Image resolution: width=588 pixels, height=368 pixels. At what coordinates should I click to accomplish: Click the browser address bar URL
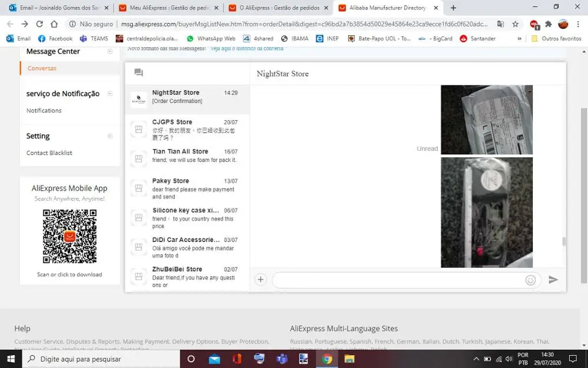tap(304, 24)
